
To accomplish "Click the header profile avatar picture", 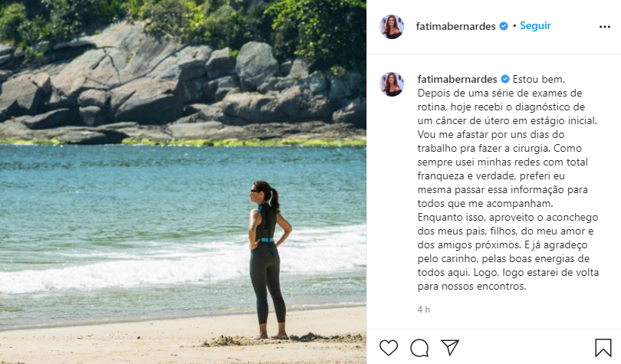I will click(x=392, y=27).
